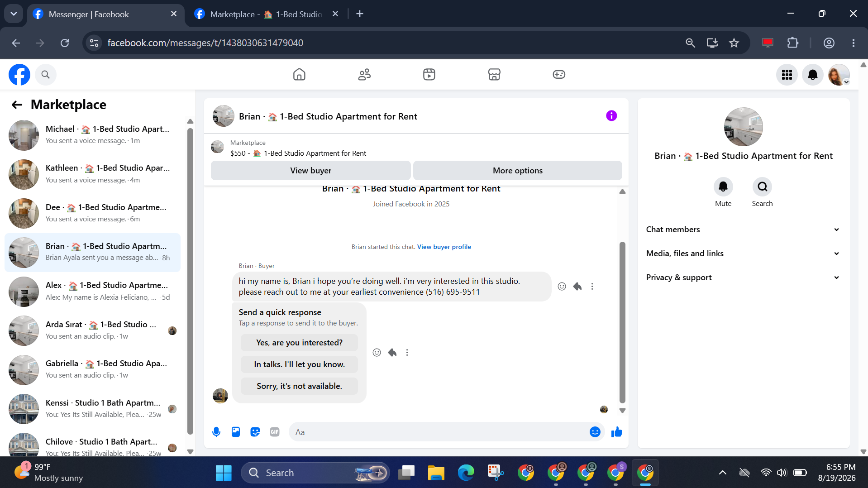868x488 pixels.
Task: Open the Kenssi conversation
Action: coord(92,409)
